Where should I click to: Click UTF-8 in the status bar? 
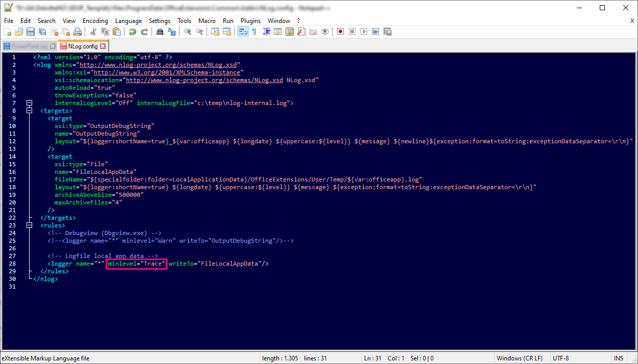[560, 358]
